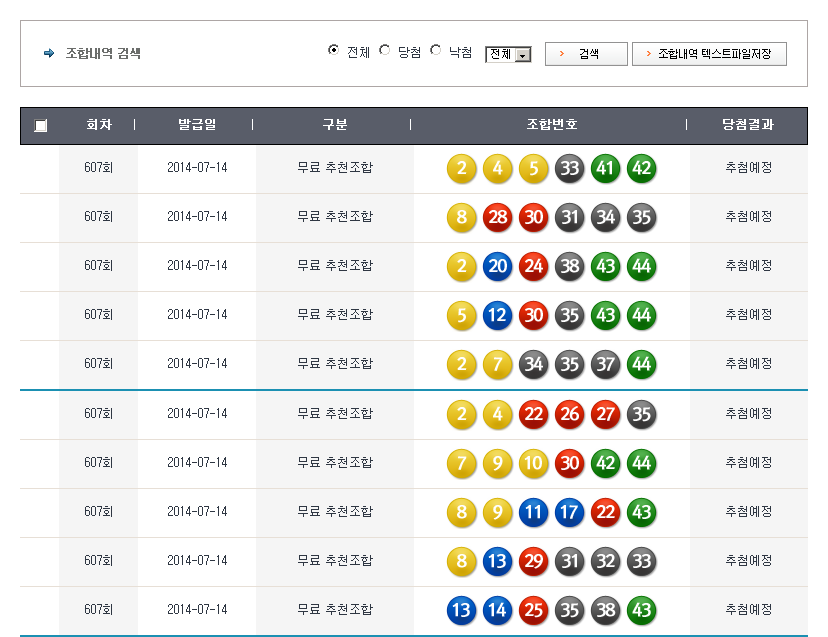
Task: Click the red number 28 ball
Action: point(497,217)
